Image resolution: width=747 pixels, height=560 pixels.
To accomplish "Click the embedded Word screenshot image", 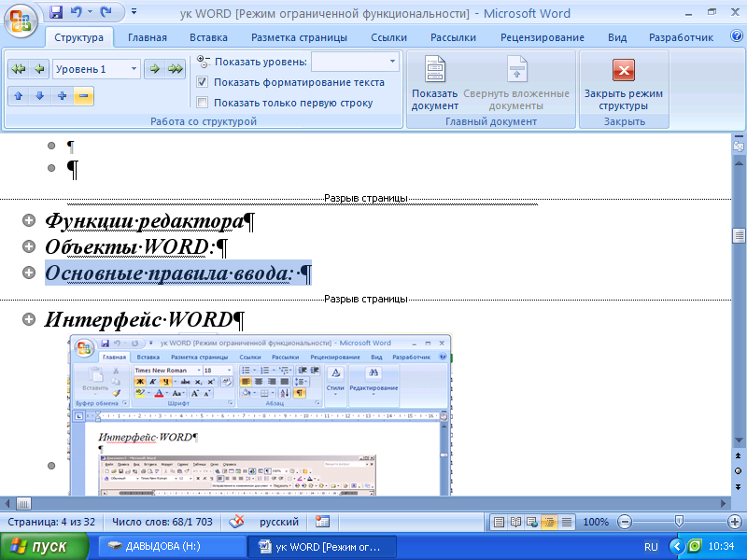I will click(261, 414).
